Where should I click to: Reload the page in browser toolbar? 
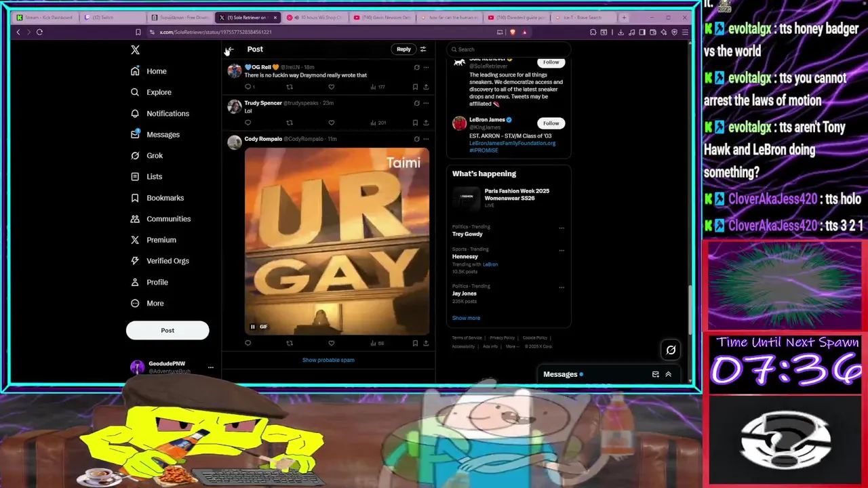tap(39, 32)
